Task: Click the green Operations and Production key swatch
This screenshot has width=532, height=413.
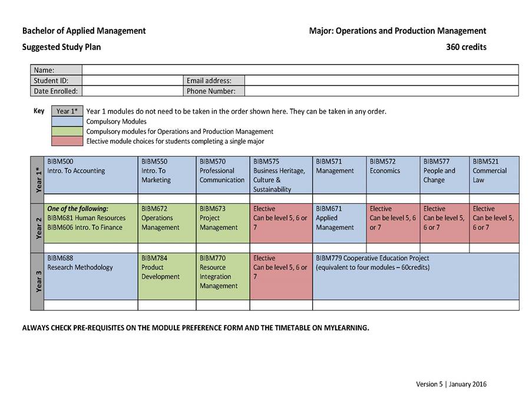Action: coord(67,131)
